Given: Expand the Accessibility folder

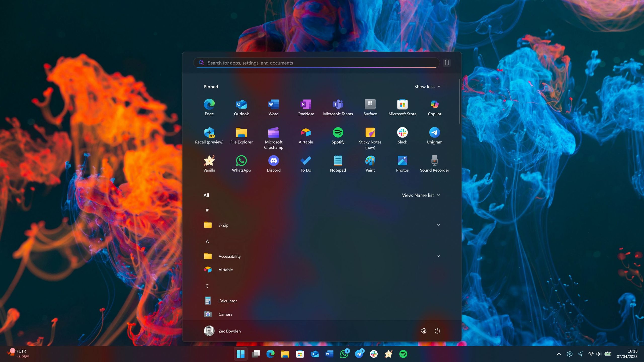Looking at the screenshot, I should 438,256.
